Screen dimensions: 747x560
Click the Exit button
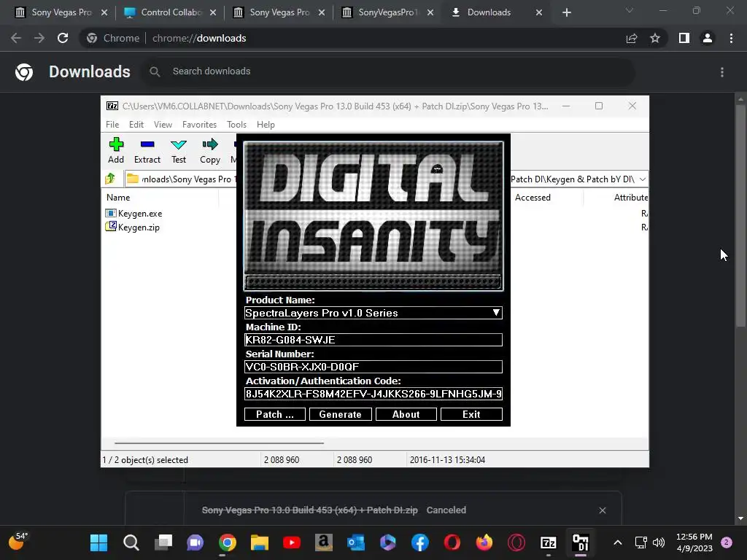[x=471, y=414]
